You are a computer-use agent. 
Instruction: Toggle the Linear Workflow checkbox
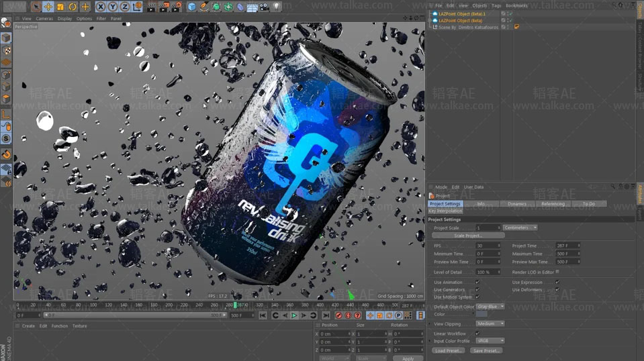(x=477, y=333)
